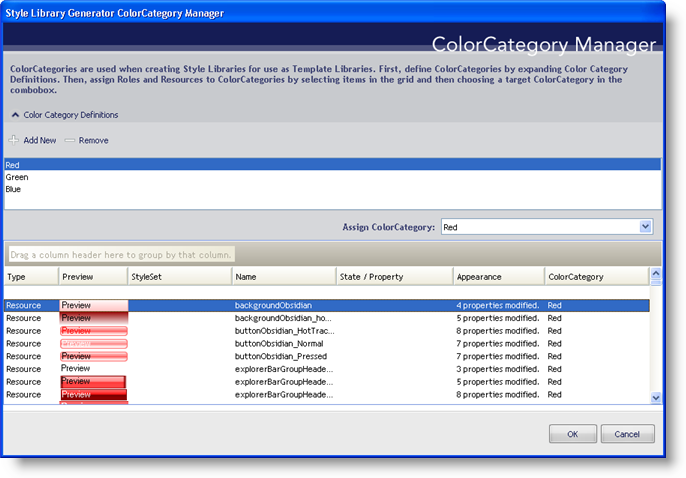This screenshot has height=478, width=686.
Task: Click preview swatch of backgroundObsidian row
Action: [93, 305]
